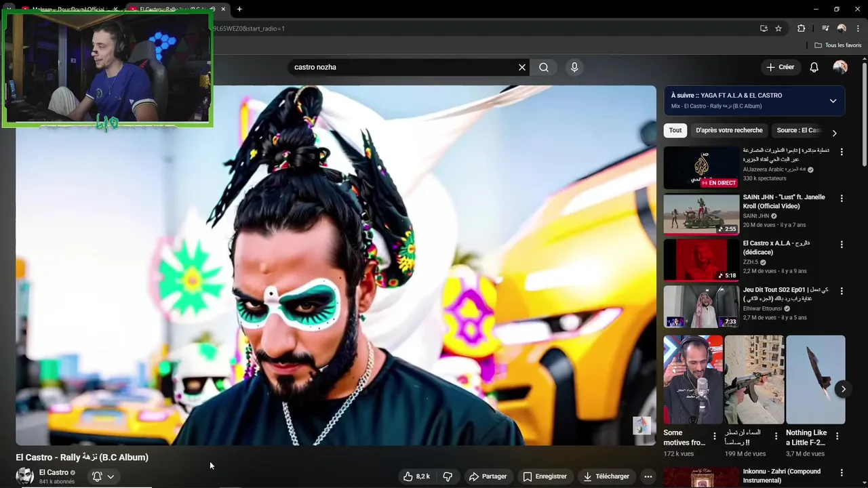The height and width of the screenshot is (488, 868).
Task: Select the Tout filter chip
Action: 675,130
